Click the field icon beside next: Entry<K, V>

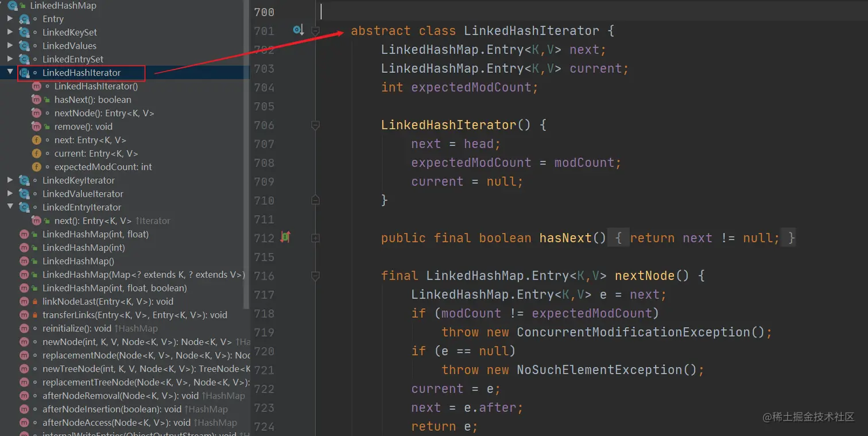point(36,140)
